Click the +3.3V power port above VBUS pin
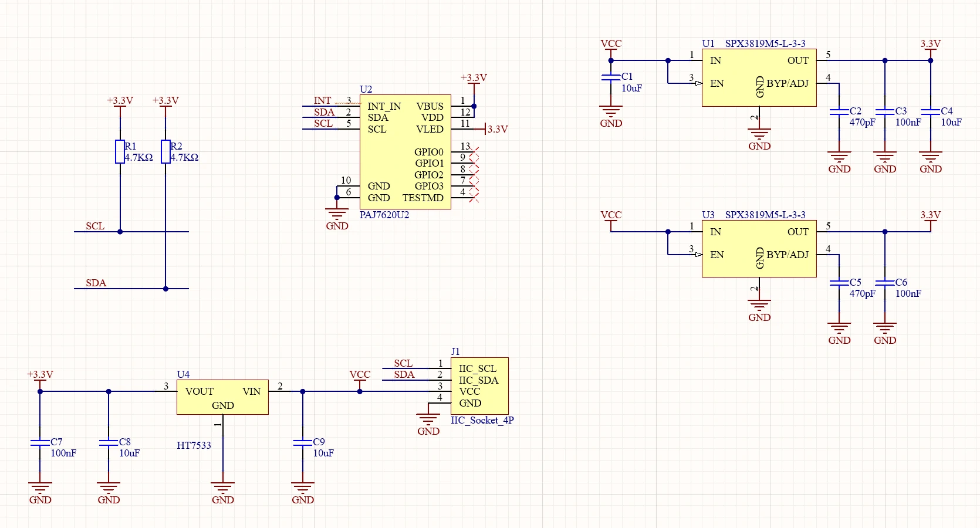The height and width of the screenshot is (528, 980). click(474, 82)
